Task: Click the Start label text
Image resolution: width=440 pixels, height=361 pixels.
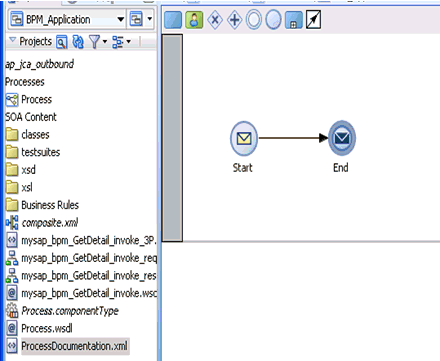Action: tap(243, 168)
